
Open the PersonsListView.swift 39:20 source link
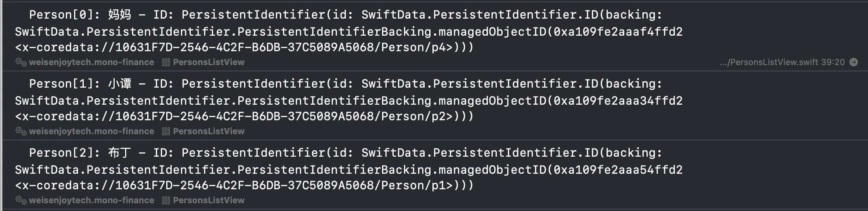pyautogui.click(x=782, y=62)
